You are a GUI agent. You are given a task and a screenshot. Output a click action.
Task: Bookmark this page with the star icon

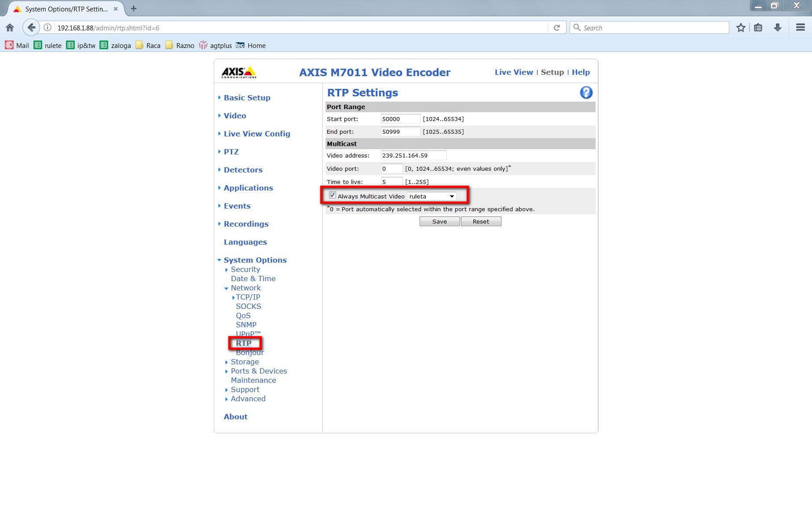(741, 28)
